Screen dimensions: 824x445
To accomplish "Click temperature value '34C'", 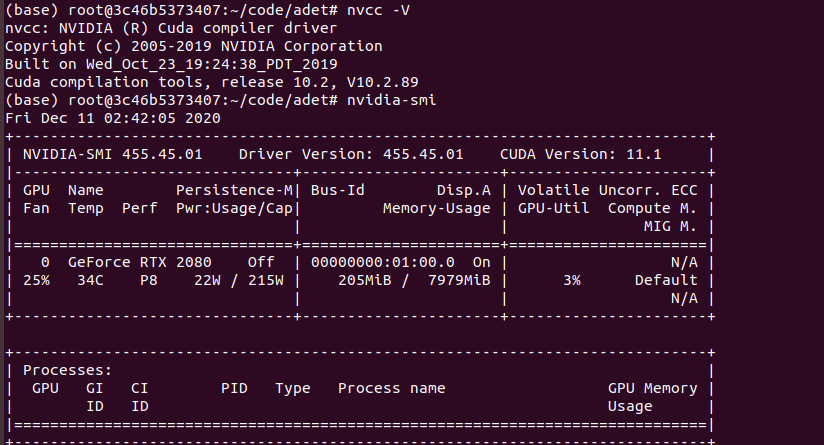I will 90,281.
